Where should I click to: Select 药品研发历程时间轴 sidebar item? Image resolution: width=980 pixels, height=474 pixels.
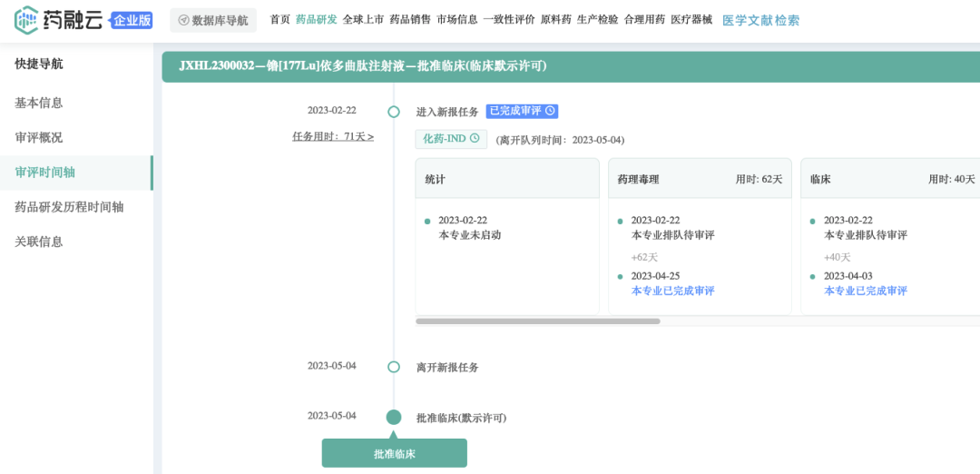click(69, 207)
